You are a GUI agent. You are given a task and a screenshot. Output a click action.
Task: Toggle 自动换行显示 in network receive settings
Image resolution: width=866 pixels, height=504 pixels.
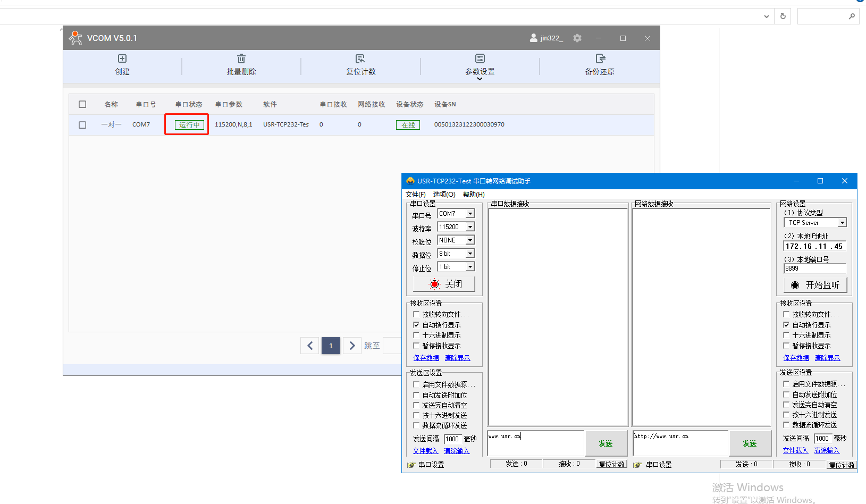786,325
